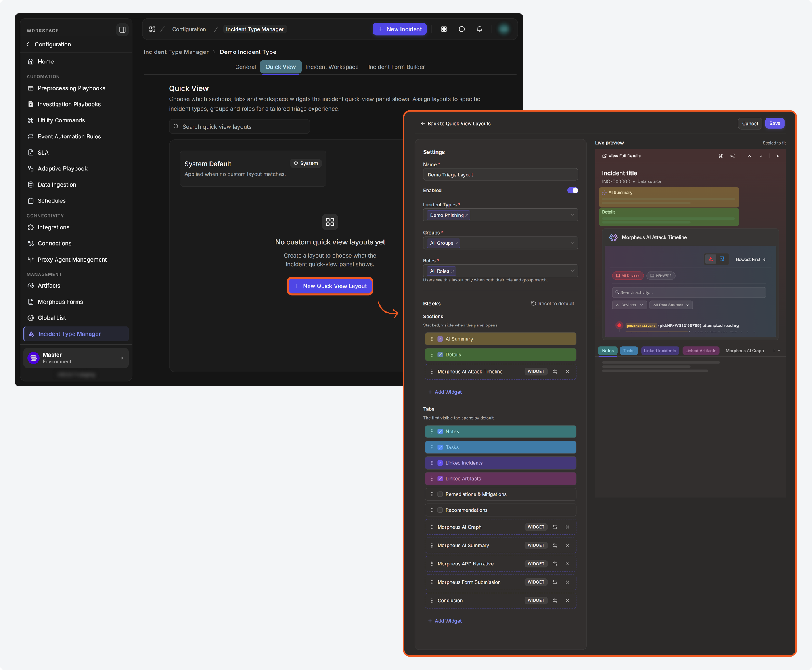
Task: Open Investigation Playbooks in sidebar
Action: (76, 104)
